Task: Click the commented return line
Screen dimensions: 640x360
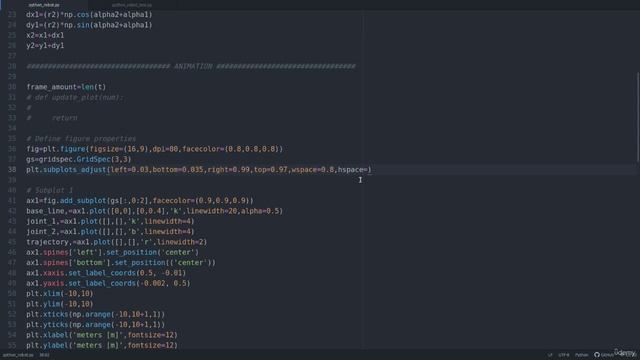Action: [x=52, y=118]
